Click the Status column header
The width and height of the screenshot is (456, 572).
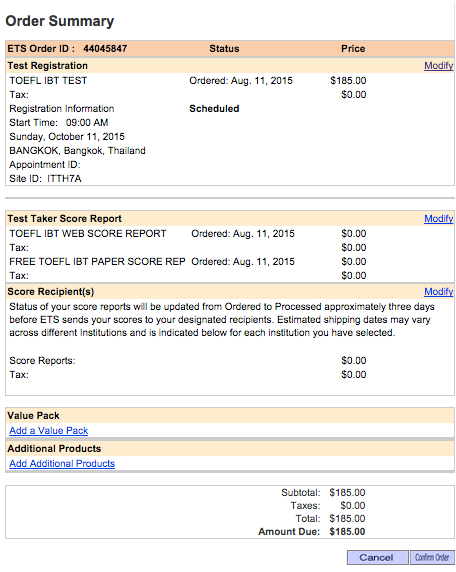tap(224, 49)
